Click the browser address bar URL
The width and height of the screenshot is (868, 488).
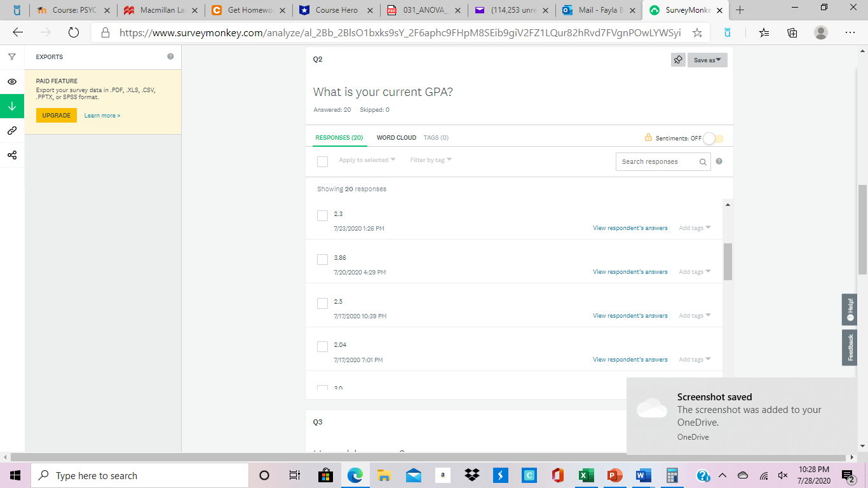(x=400, y=32)
